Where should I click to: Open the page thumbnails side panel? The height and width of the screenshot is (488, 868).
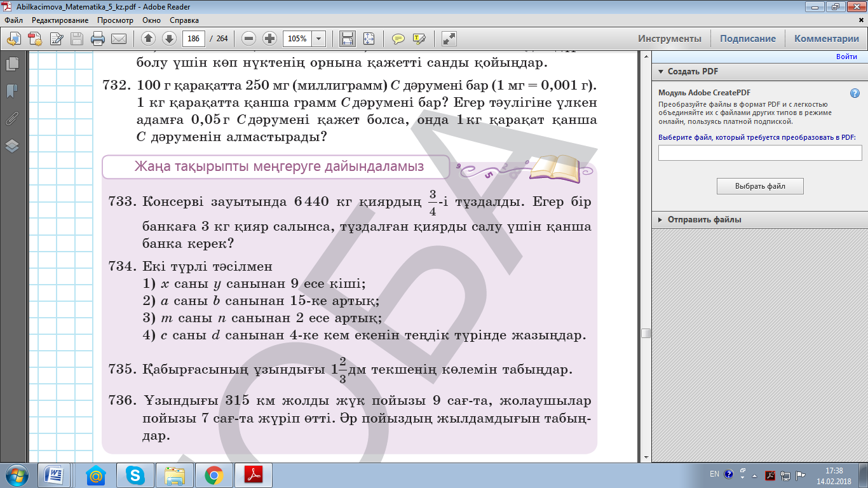(12, 64)
